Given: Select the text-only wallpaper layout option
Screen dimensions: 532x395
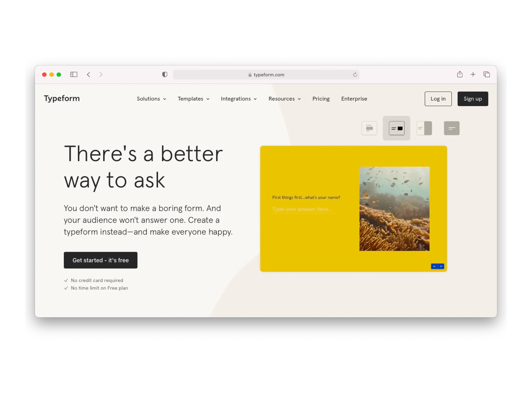Looking at the screenshot, I should 452,128.
